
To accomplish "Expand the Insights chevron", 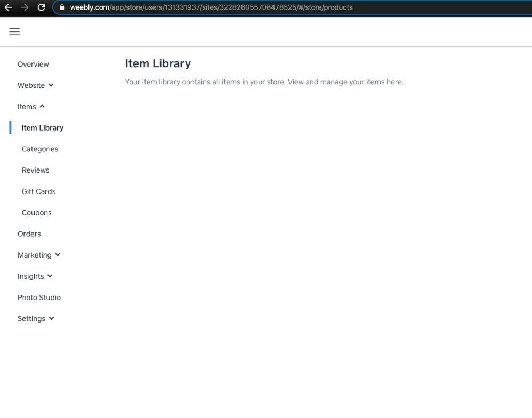I will 50,276.
